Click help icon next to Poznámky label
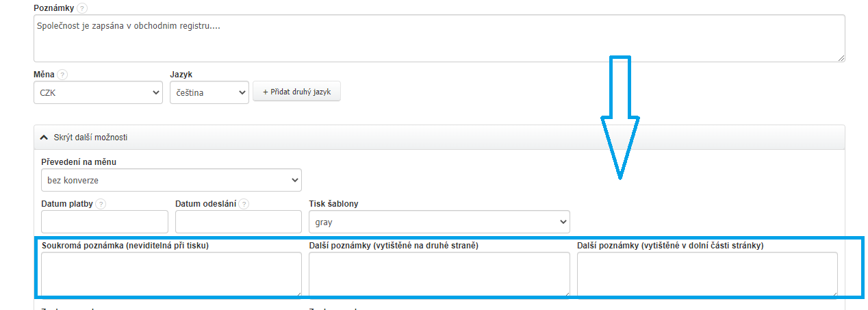Viewport: 868px width, 310px height. (82, 8)
